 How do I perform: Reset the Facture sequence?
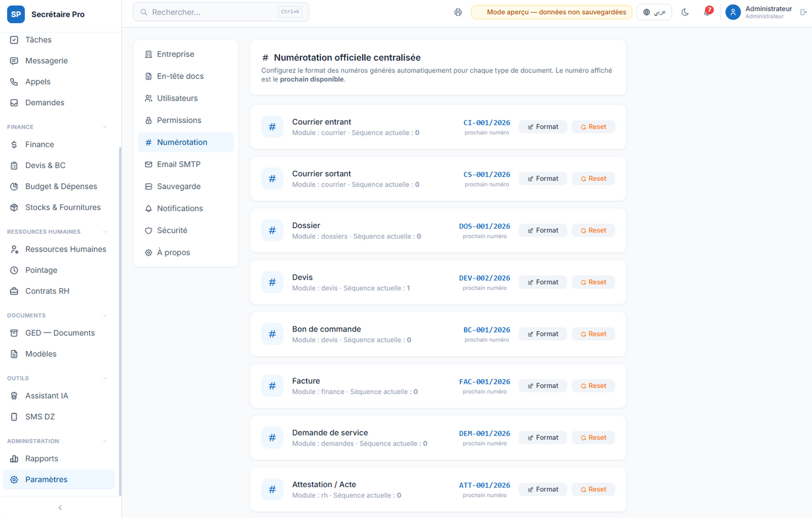(x=593, y=386)
